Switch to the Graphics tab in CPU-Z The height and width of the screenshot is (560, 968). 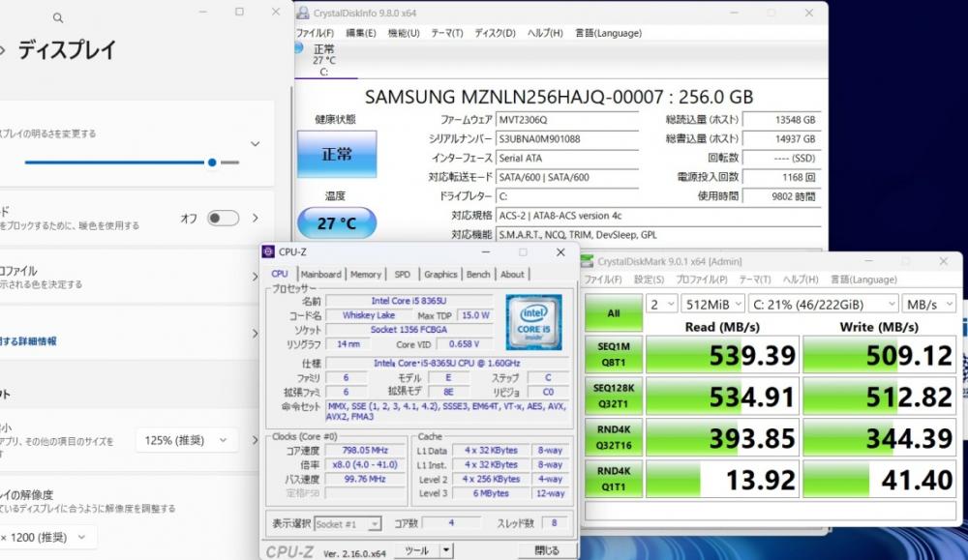point(440,275)
